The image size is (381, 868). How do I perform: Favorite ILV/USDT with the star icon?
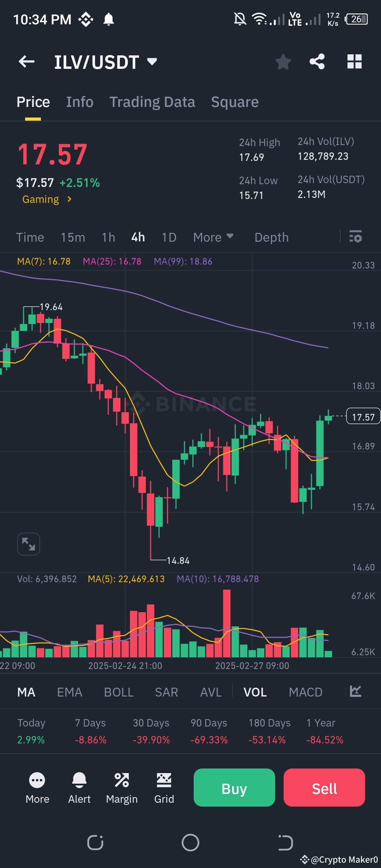coord(283,61)
